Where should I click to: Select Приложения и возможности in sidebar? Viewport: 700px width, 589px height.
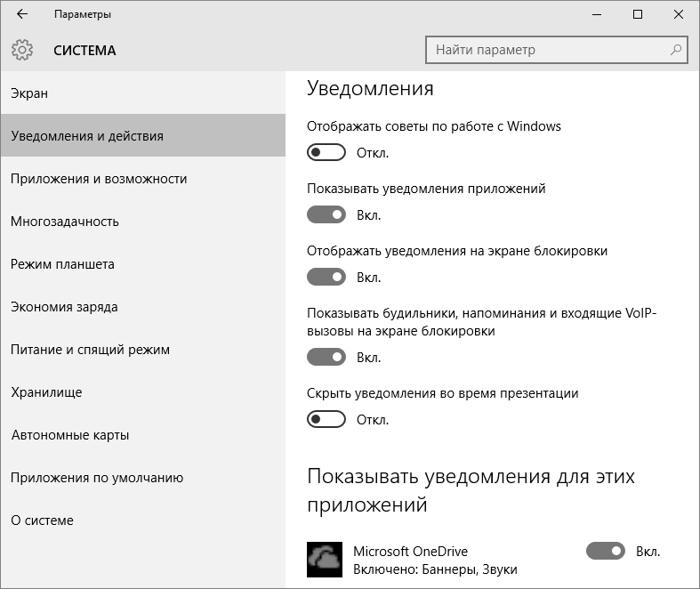coord(99,179)
